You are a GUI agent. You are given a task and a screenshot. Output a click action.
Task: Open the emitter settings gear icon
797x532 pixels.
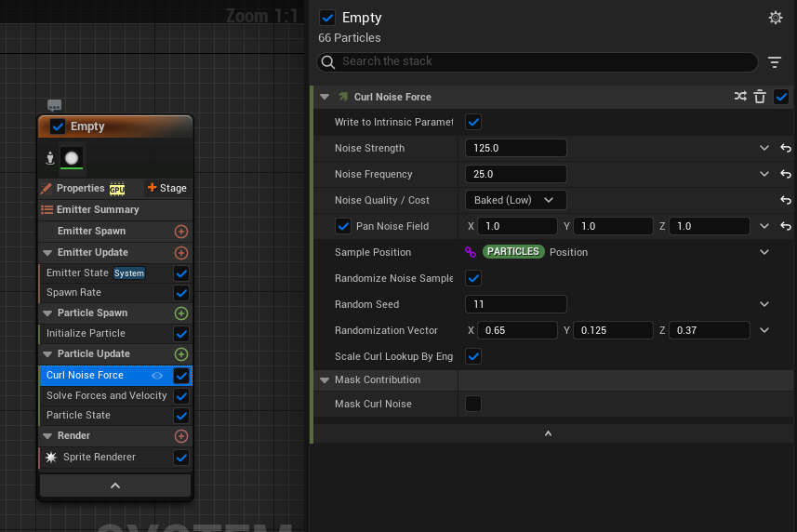coord(776,18)
